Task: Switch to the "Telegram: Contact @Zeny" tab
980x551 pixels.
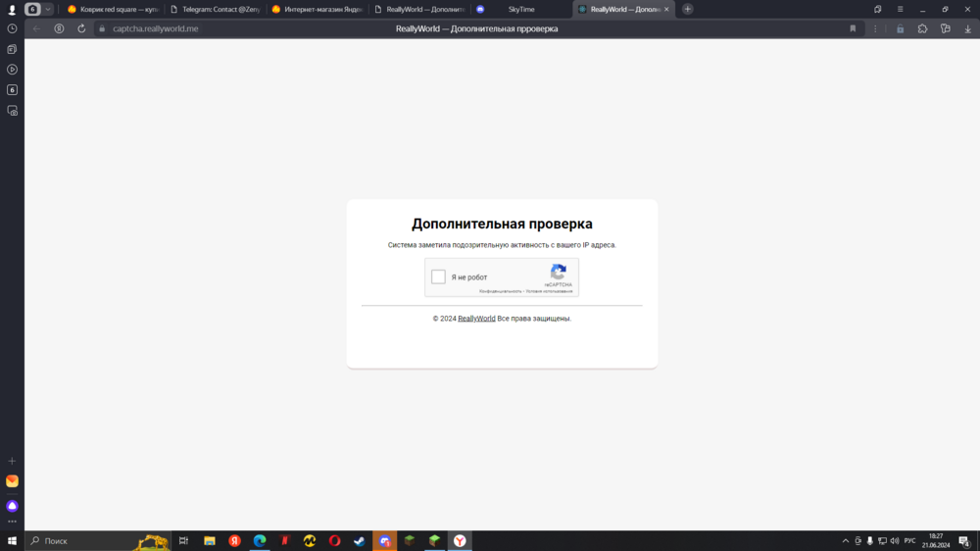Action: pyautogui.click(x=216, y=10)
